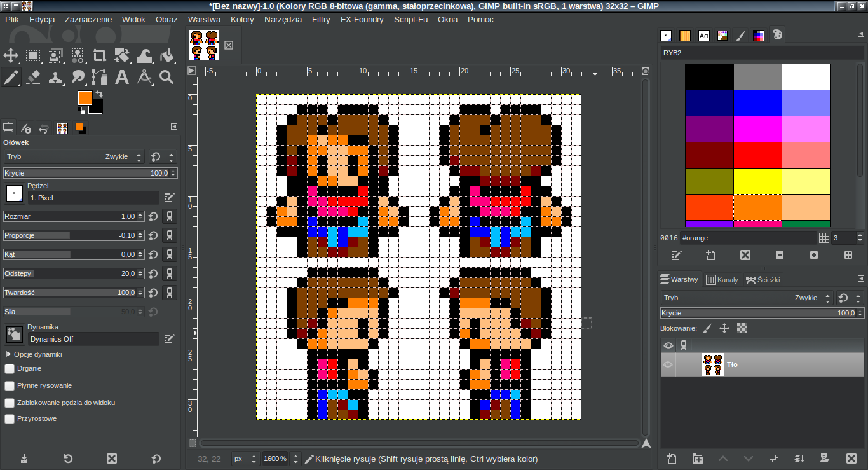The height and width of the screenshot is (470, 868).
Task: Open the px unit selector dropdown
Action: pyautogui.click(x=245, y=459)
